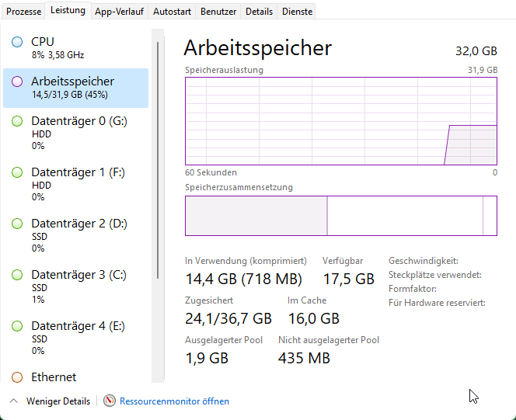Click the Datenträger 4 (E:) circle icon

17,326
